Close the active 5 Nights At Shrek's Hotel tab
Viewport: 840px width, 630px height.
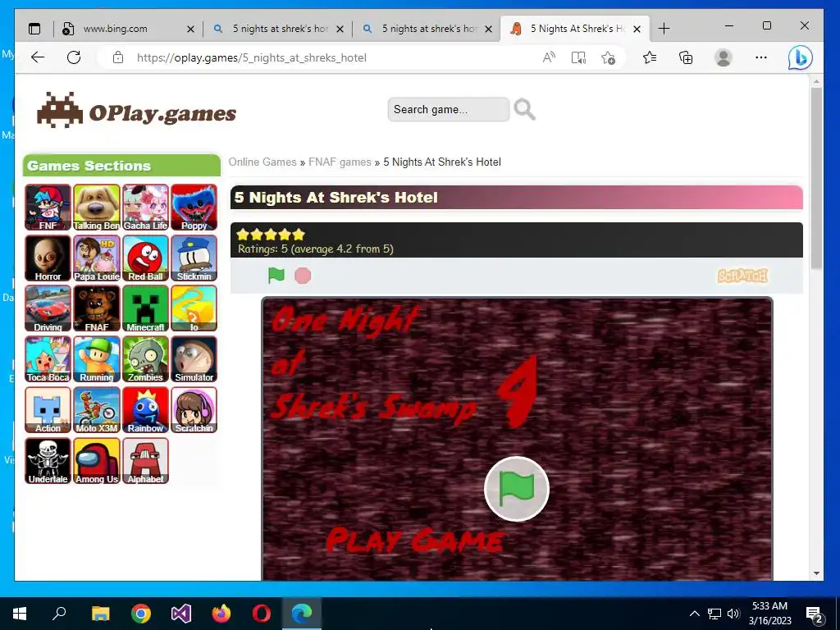(637, 29)
